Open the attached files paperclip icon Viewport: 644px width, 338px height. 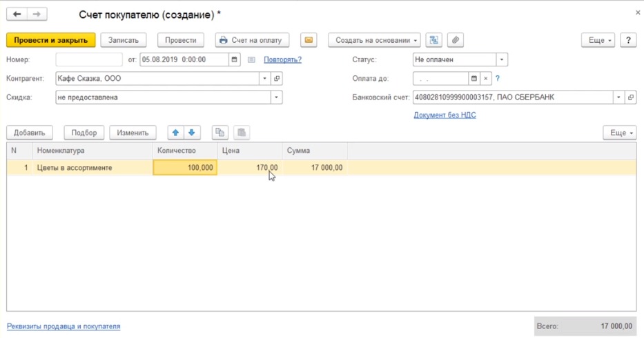coord(454,40)
